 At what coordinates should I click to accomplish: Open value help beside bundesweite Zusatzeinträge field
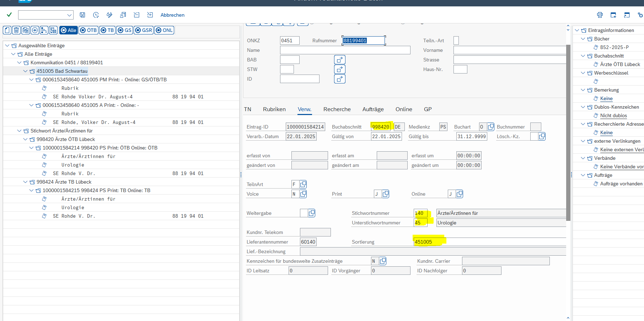(x=383, y=261)
